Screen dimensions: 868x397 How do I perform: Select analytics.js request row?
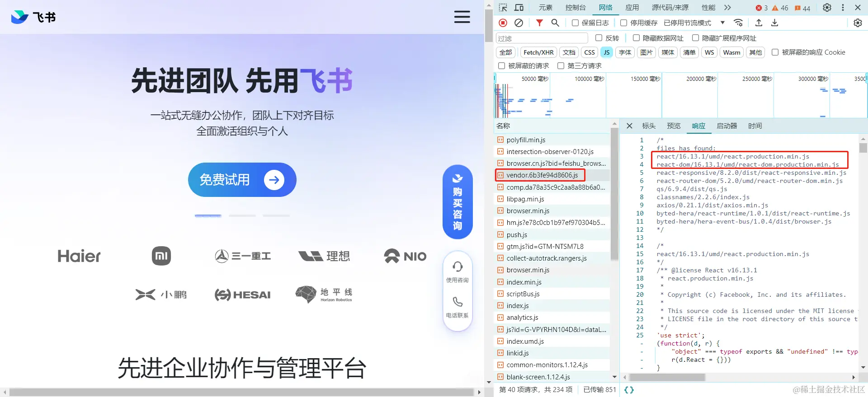coord(552,318)
